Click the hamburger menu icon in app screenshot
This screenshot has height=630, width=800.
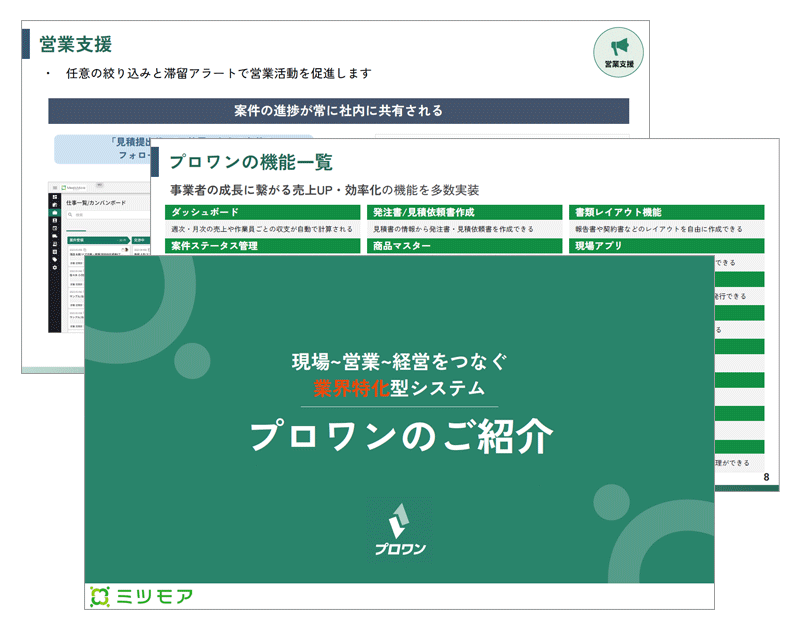pos(57,187)
